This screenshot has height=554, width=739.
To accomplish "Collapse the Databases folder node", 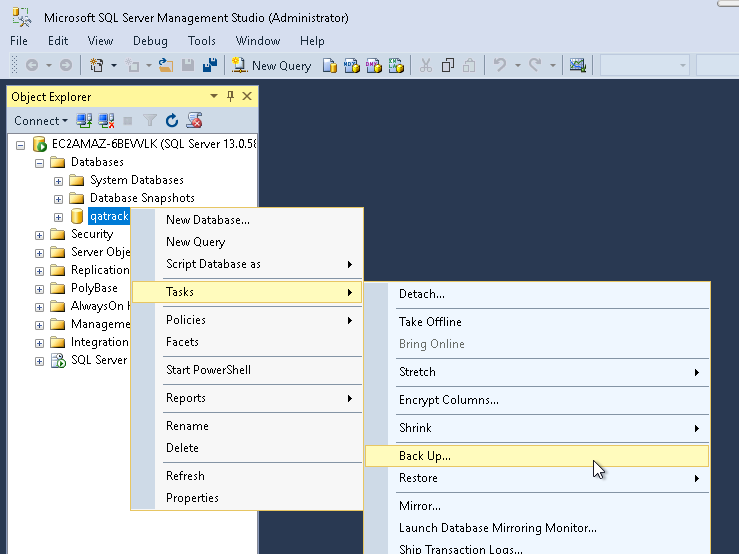I will 40,163.
